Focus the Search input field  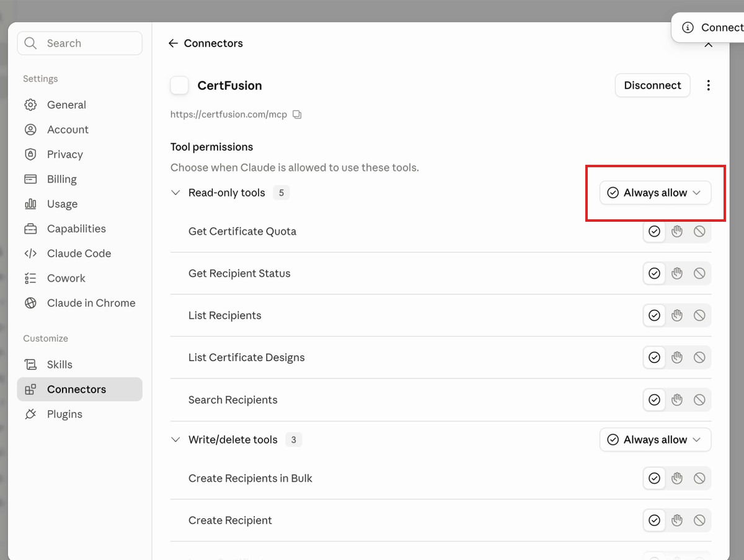79,43
